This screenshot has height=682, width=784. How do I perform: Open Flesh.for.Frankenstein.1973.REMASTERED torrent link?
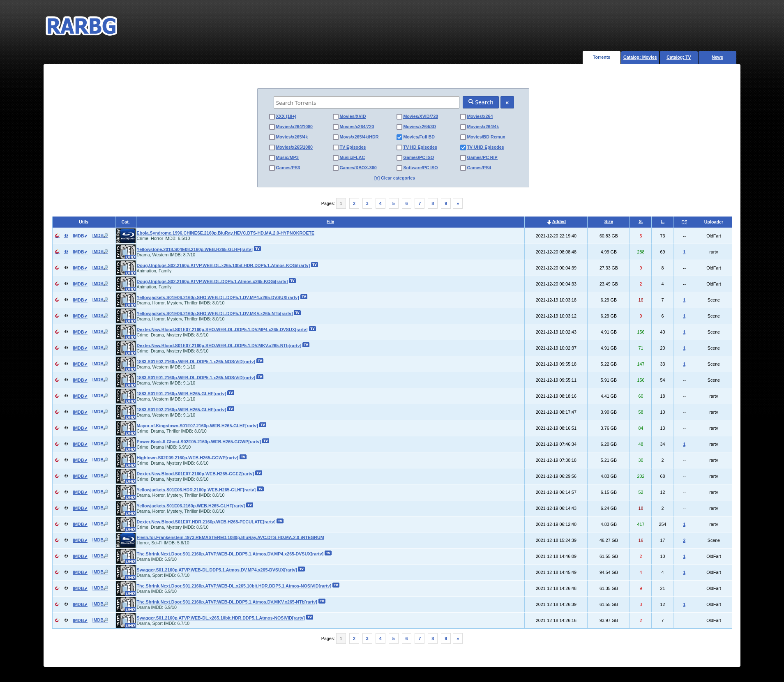[x=230, y=537]
